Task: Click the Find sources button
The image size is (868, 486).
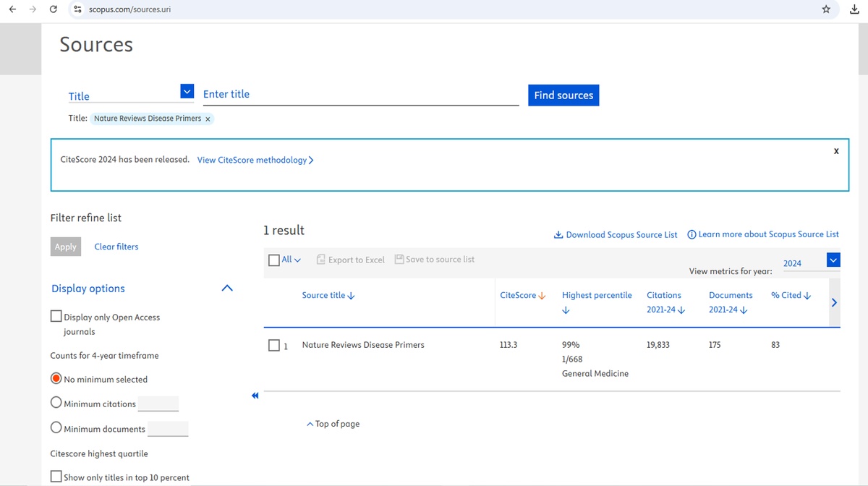Action: coord(563,95)
